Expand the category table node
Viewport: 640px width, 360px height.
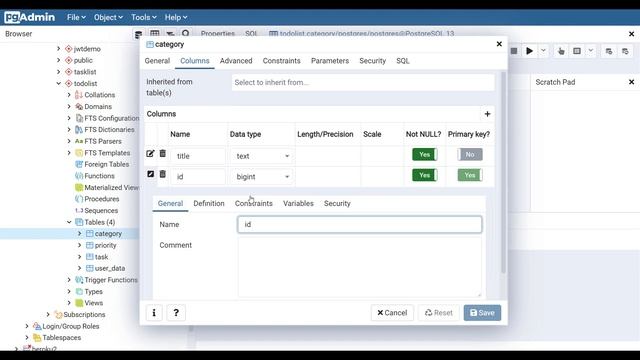pos(80,233)
